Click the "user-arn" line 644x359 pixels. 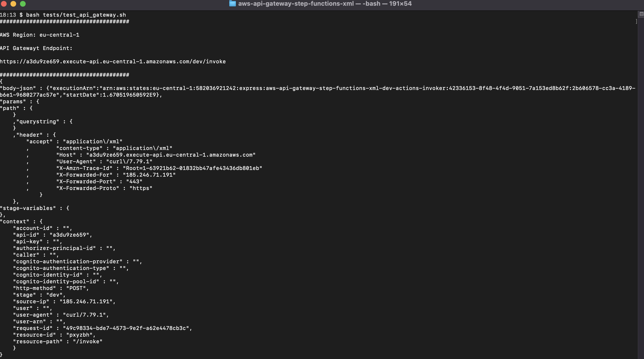click(39, 321)
